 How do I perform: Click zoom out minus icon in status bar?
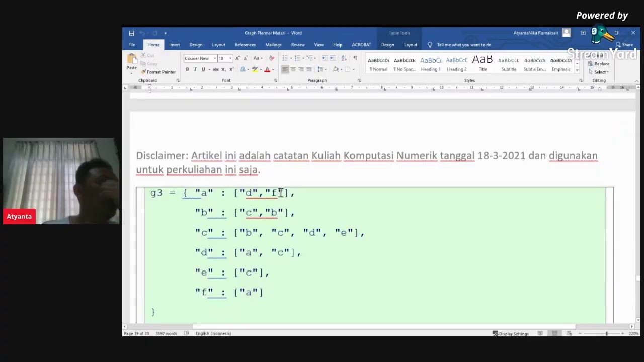tap(580, 333)
